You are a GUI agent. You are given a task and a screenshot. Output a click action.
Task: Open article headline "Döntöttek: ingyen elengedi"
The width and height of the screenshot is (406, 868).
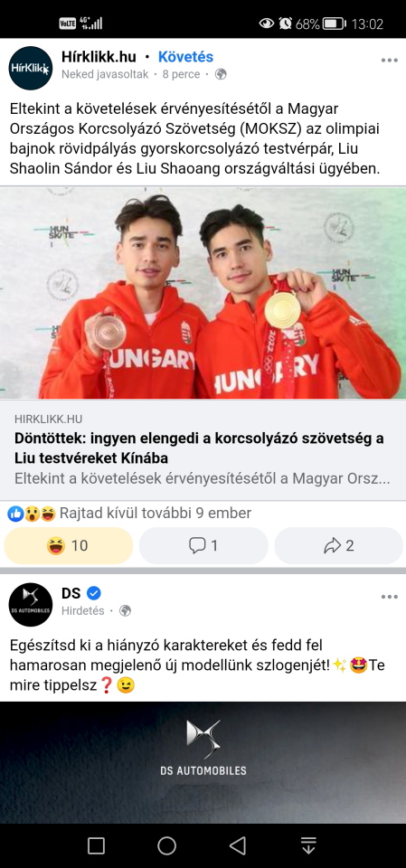click(x=200, y=448)
